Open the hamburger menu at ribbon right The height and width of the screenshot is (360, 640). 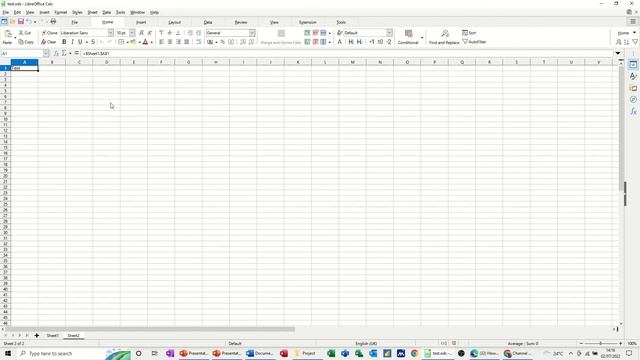coord(633,22)
